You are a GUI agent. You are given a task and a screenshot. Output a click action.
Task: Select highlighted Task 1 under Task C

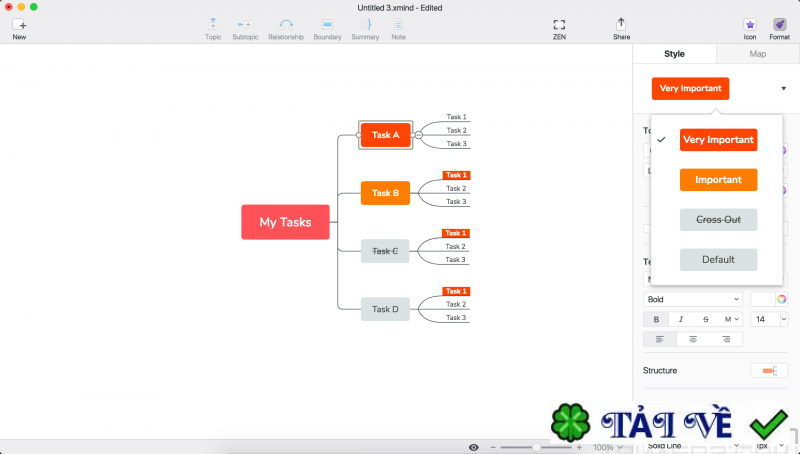[x=456, y=233]
